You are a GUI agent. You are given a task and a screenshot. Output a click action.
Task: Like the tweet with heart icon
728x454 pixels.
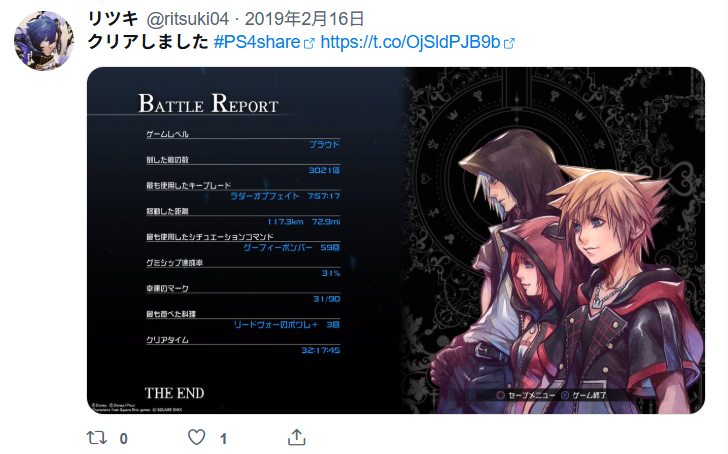coord(196,437)
